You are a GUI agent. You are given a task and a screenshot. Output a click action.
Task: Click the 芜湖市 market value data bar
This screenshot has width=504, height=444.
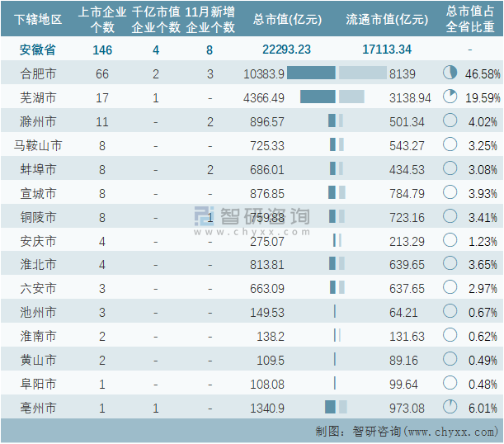318,97
